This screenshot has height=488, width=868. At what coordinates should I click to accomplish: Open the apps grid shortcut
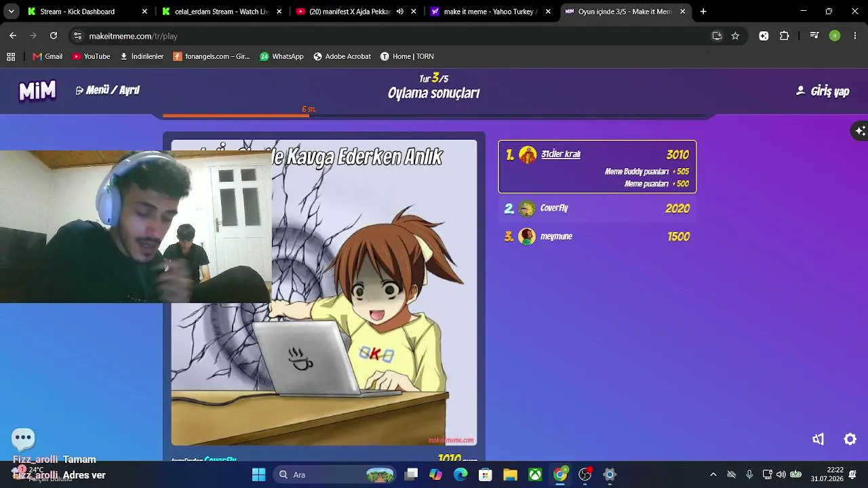11,56
